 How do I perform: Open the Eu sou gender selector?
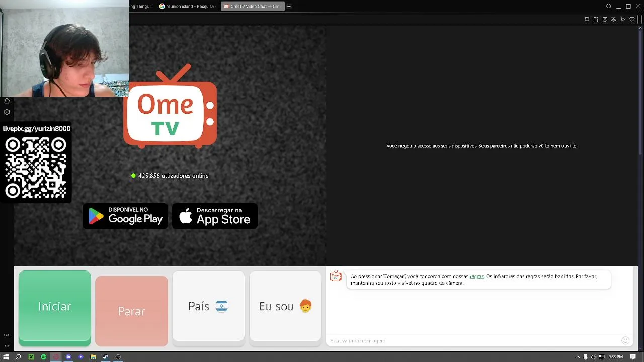(285, 306)
